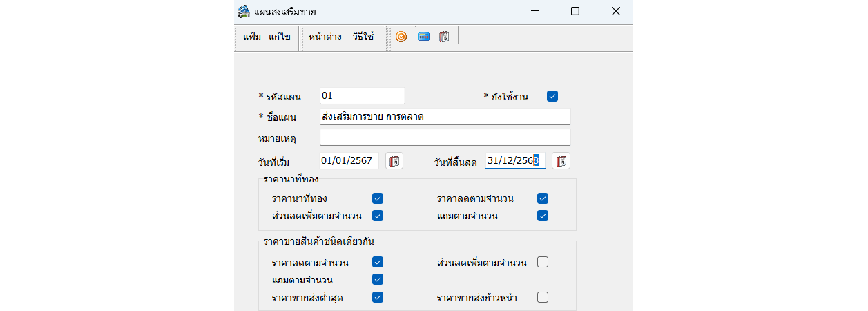Screen dimensions: 868x311
Task: Click the หมายเหตุ label
Action: (277, 139)
